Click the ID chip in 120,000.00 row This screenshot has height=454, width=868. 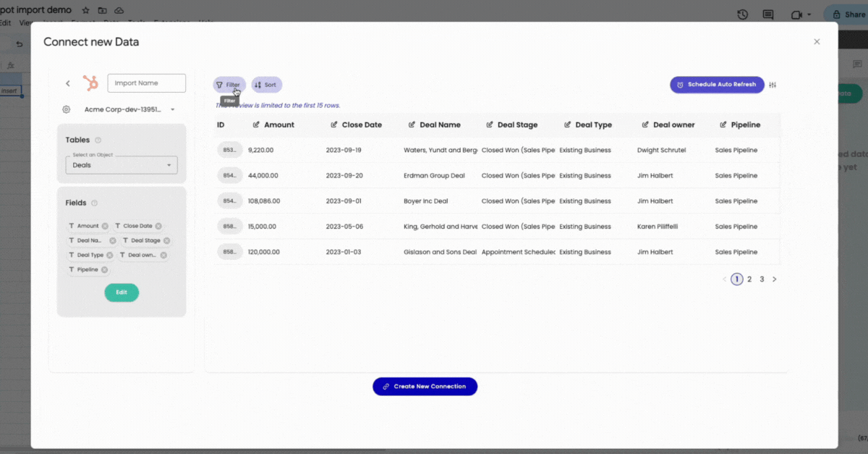229,252
